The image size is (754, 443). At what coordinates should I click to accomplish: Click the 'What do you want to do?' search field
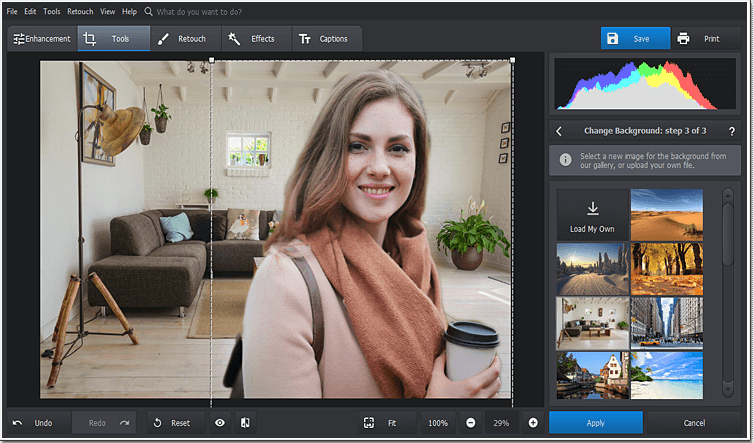pyautogui.click(x=199, y=12)
